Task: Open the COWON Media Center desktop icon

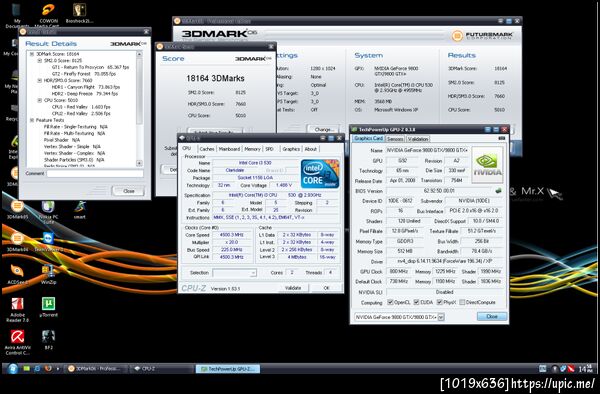Action: tap(49, 15)
